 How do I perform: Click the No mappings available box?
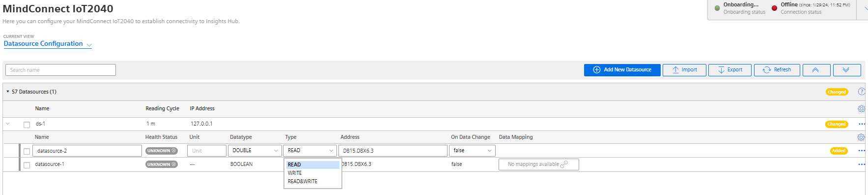(538, 164)
